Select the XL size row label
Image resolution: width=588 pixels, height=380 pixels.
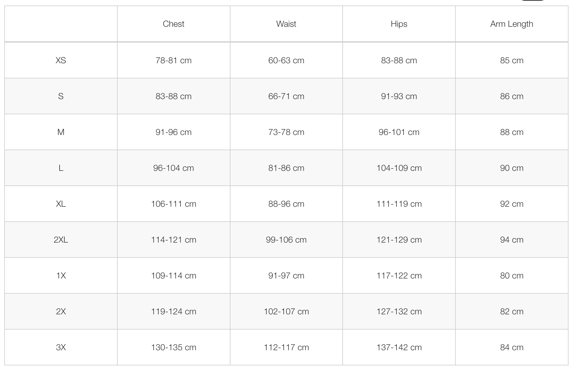point(61,204)
